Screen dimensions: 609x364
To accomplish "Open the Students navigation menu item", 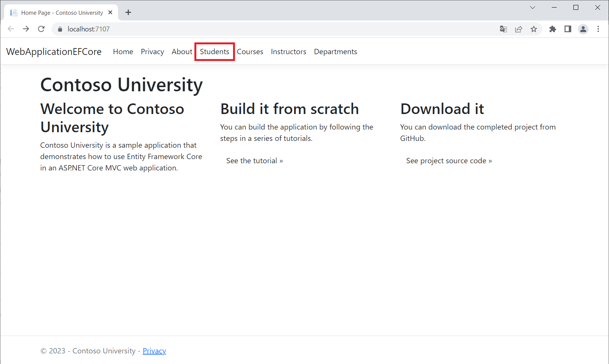I will pos(214,52).
